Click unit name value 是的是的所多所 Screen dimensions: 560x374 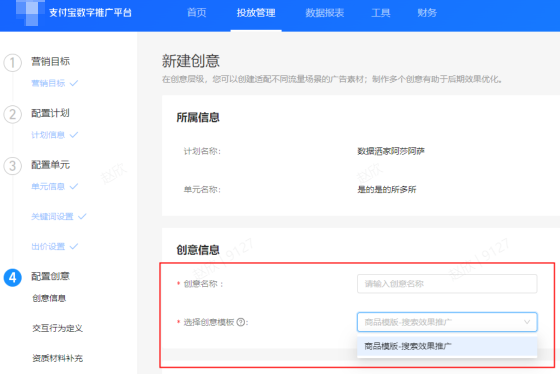coord(387,190)
